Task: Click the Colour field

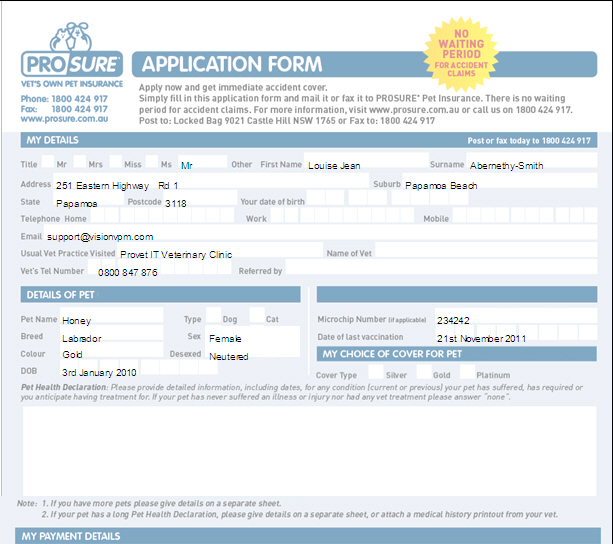Action: pos(111,350)
